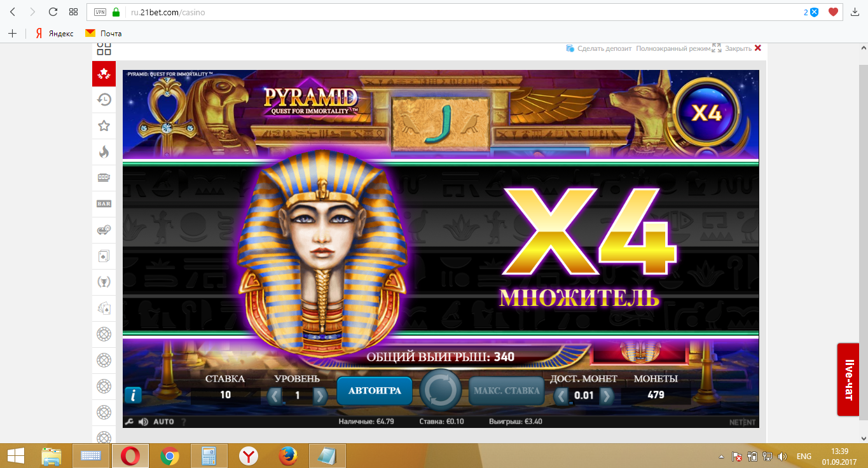868x468 pixels.
Task: Click the Наличные: €4.79 cash text
Action: [x=368, y=422]
